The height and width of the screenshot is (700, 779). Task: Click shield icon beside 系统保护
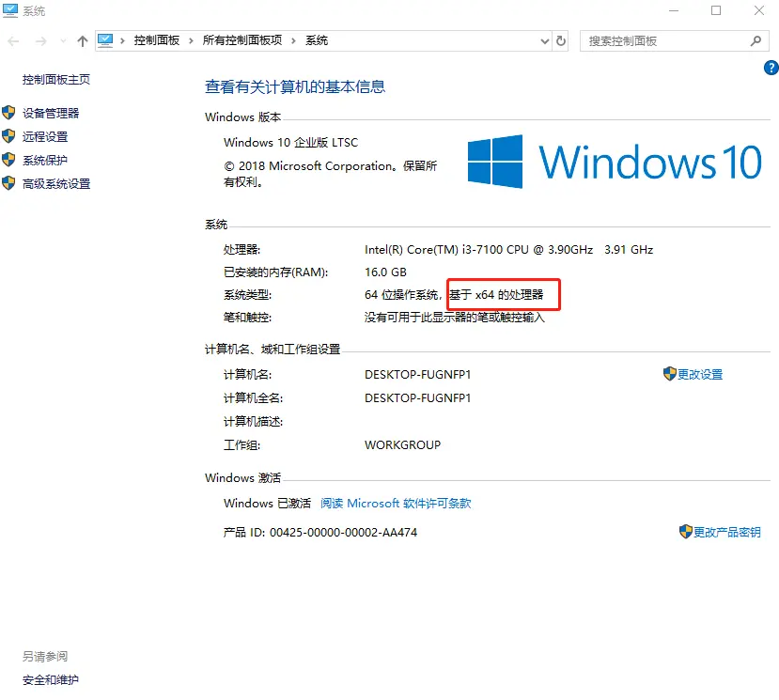click(8, 160)
